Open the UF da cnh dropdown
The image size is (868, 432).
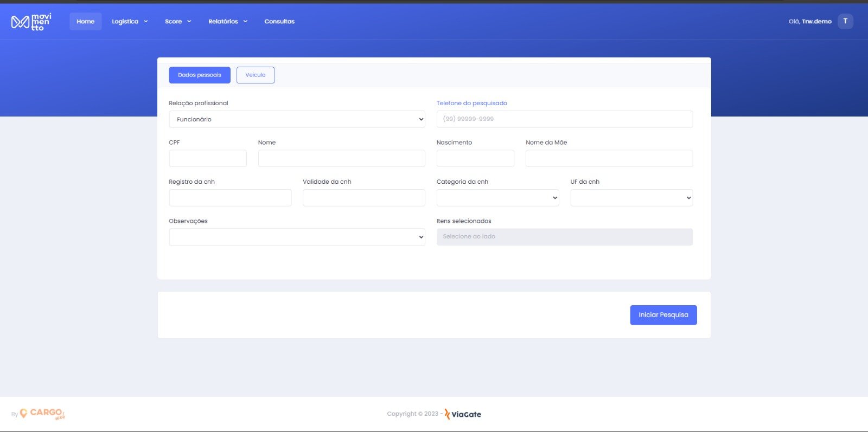point(631,198)
